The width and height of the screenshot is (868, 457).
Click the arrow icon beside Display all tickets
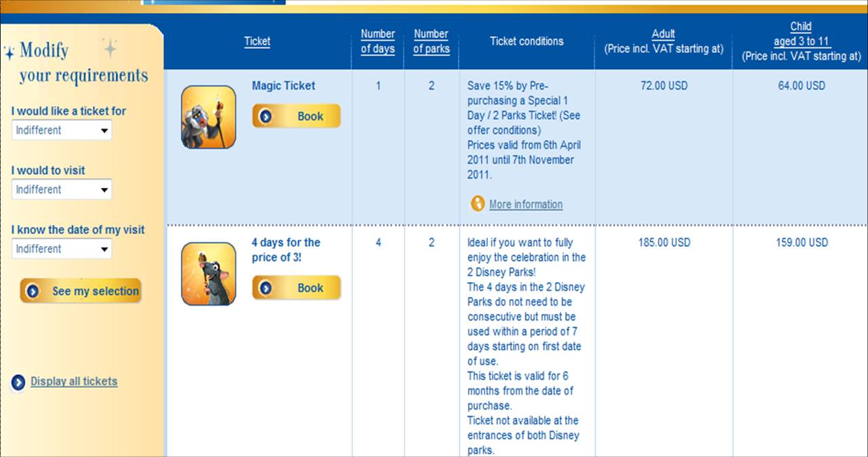tap(18, 382)
